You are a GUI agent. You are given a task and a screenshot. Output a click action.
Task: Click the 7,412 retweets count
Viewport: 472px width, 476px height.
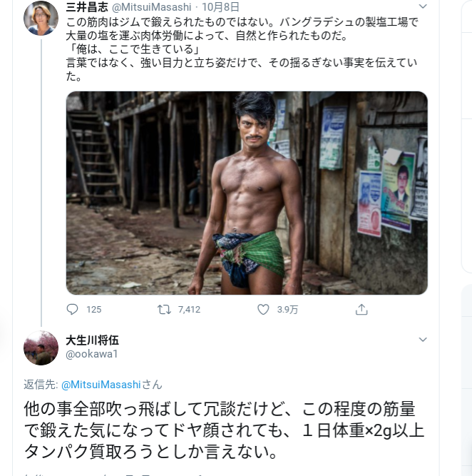(x=189, y=309)
